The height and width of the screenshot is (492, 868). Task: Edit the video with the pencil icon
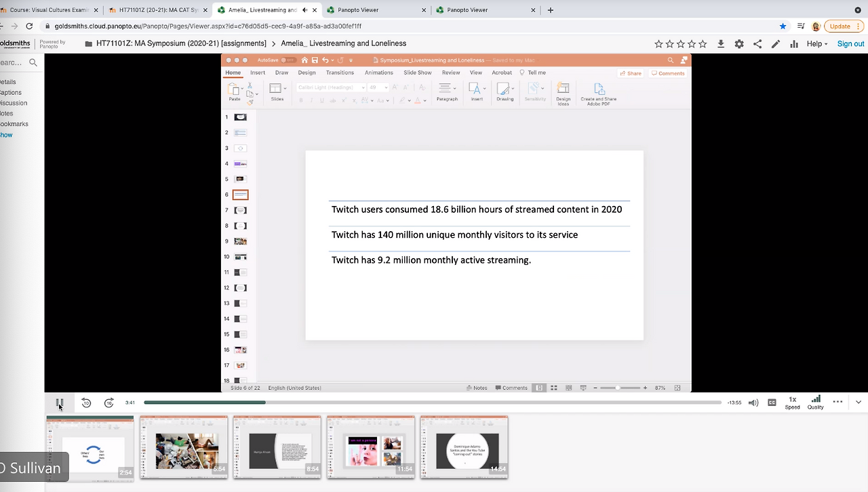pyautogui.click(x=776, y=43)
